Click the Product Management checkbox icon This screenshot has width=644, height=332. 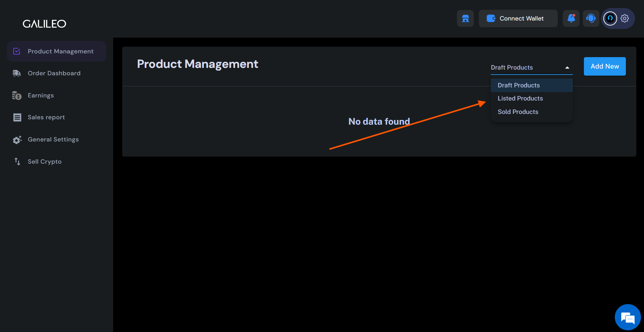[x=17, y=51]
